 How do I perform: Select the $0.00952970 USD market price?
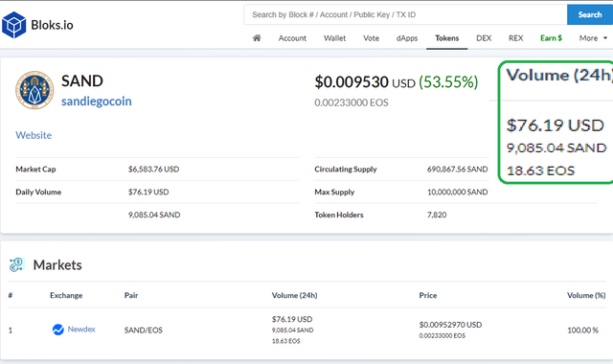coord(450,325)
